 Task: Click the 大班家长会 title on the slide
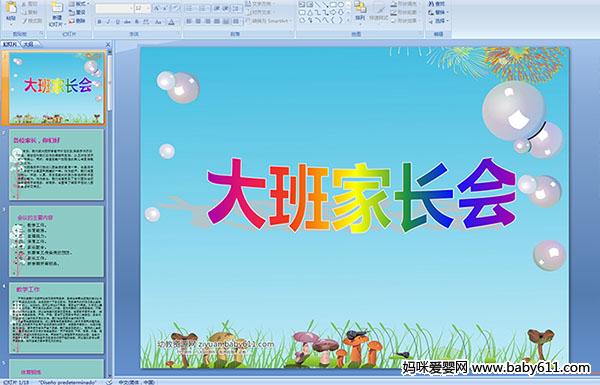(x=361, y=195)
